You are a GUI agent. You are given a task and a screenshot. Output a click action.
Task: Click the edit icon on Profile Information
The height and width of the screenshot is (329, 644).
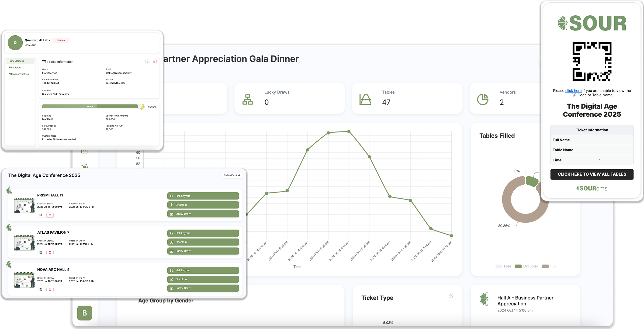(x=147, y=61)
